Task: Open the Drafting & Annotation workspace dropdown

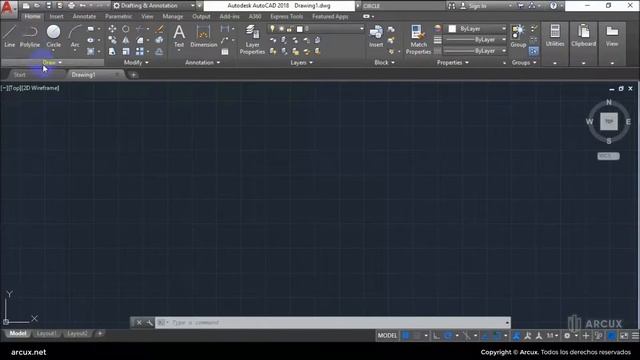Action: [154, 6]
